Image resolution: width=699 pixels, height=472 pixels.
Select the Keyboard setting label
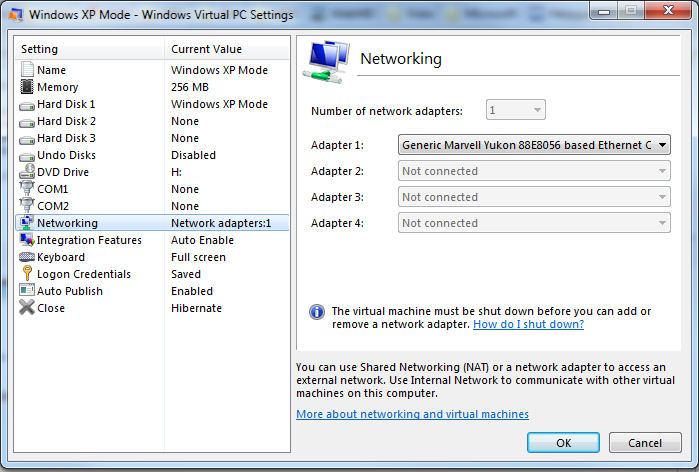61,257
